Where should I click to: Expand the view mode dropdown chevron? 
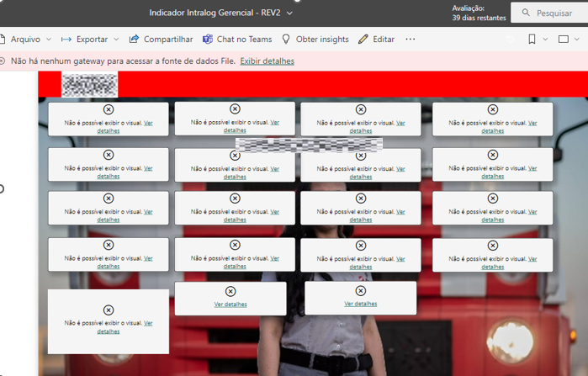coord(577,40)
